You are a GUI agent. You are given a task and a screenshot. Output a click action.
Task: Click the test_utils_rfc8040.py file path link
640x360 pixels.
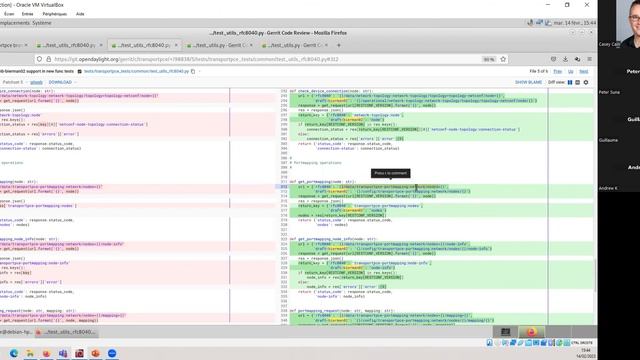tap(136, 71)
